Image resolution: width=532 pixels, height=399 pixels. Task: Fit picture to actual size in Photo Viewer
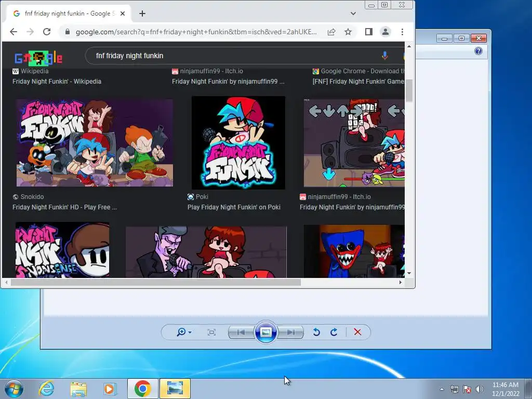[211, 332]
